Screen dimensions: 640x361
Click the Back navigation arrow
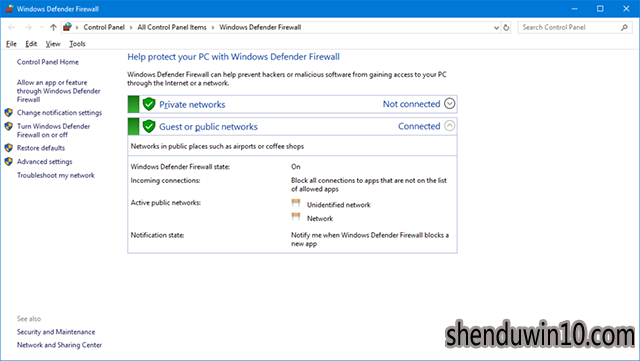click(11, 27)
